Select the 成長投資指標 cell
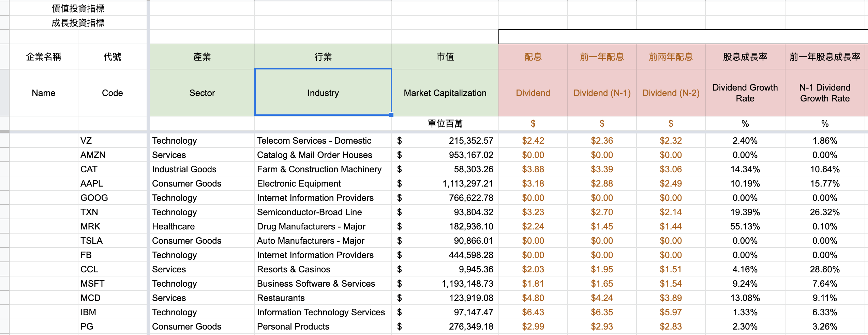The width and height of the screenshot is (868, 335). pos(79,23)
